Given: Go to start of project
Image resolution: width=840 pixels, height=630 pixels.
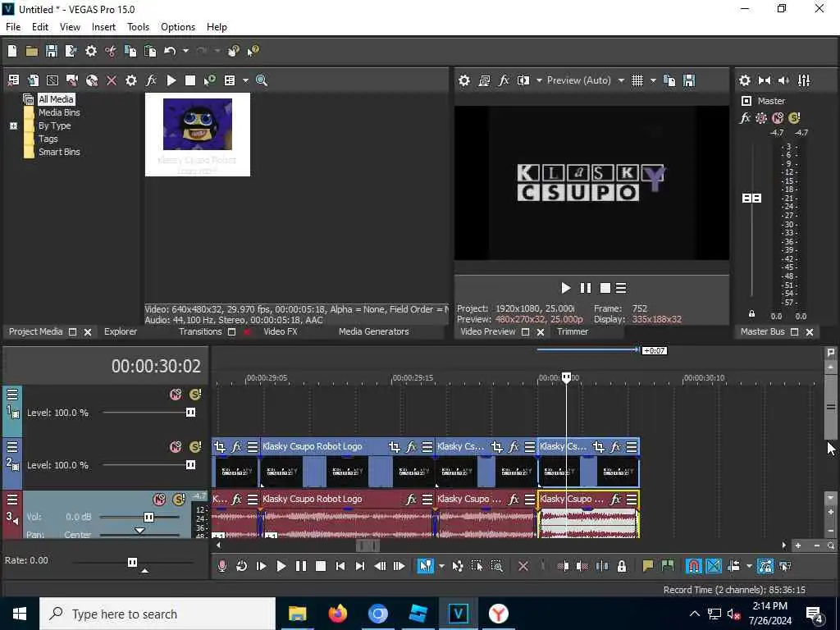Looking at the screenshot, I should pos(340,566).
